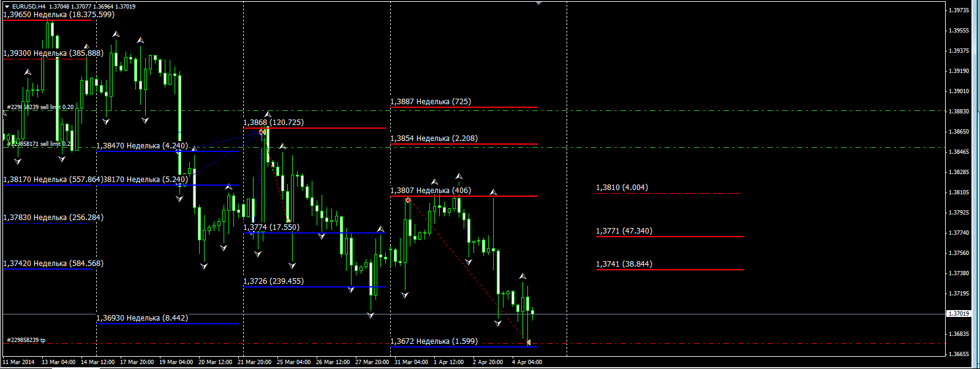Select the 1,36930 Неделька (8.442) label

click(142, 318)
